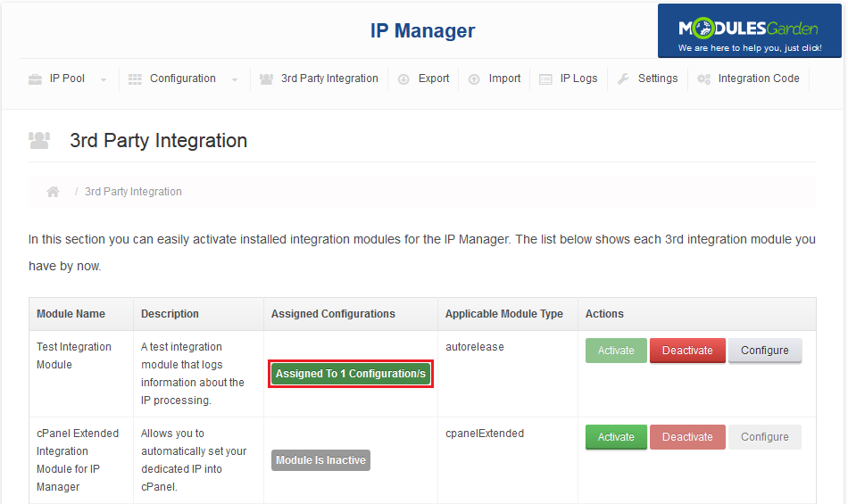The image size is (848, 504).
Task: Open the Configuration menu
Action: pos(183,78)
